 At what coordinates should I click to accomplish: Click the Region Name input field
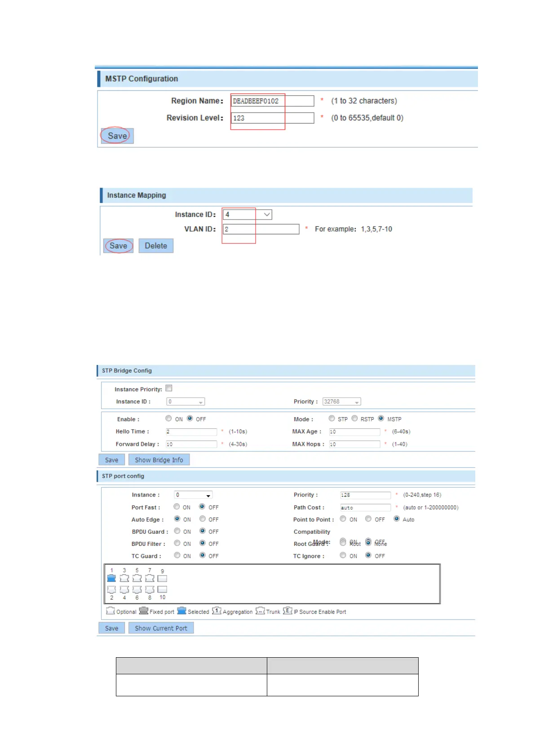(x=273, y=101)
